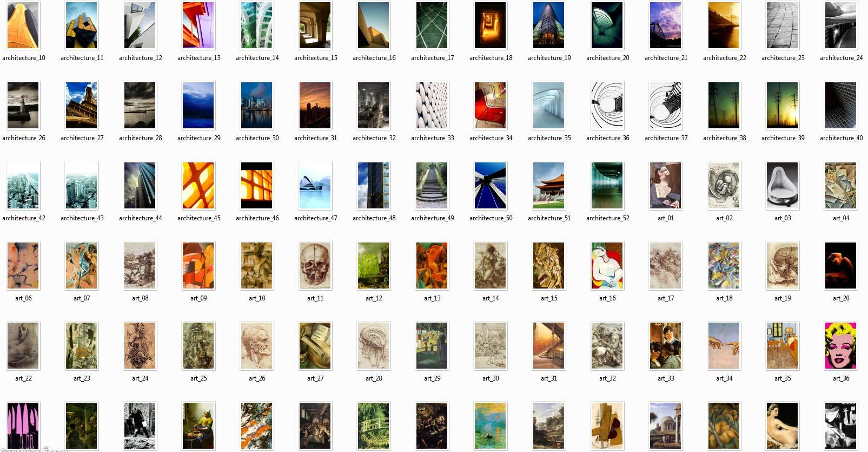The height and width of the screenshot is (452, 868).
Task: Select the art_33 thumbnail
Action: coord(666,346)
